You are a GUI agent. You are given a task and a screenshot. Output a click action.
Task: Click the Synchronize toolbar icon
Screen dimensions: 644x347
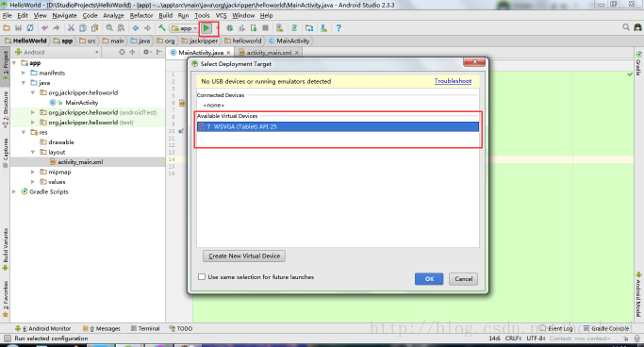[30, 28]
